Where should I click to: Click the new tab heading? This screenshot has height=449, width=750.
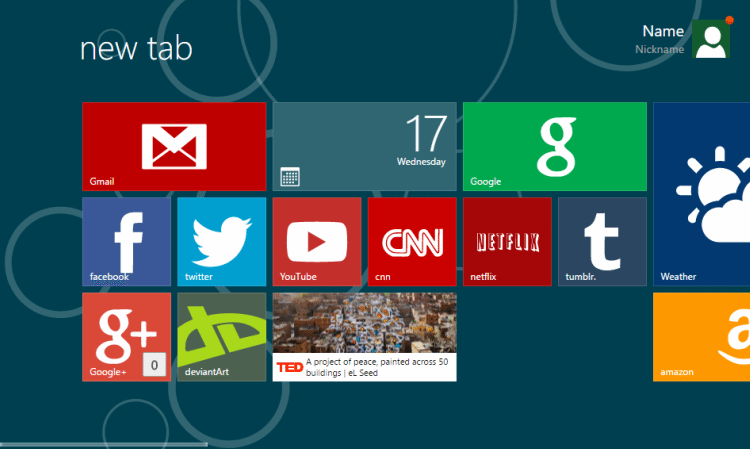(x=136, y=48)
